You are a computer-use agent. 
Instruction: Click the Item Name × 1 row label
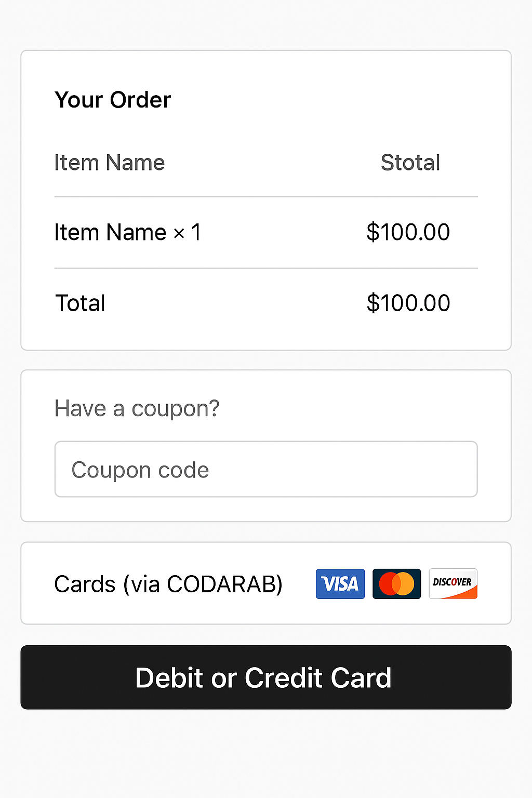point(128,232)
